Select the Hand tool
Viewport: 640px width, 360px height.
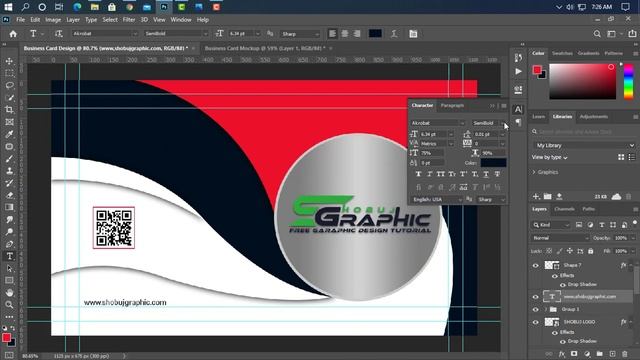click(9, 293)
